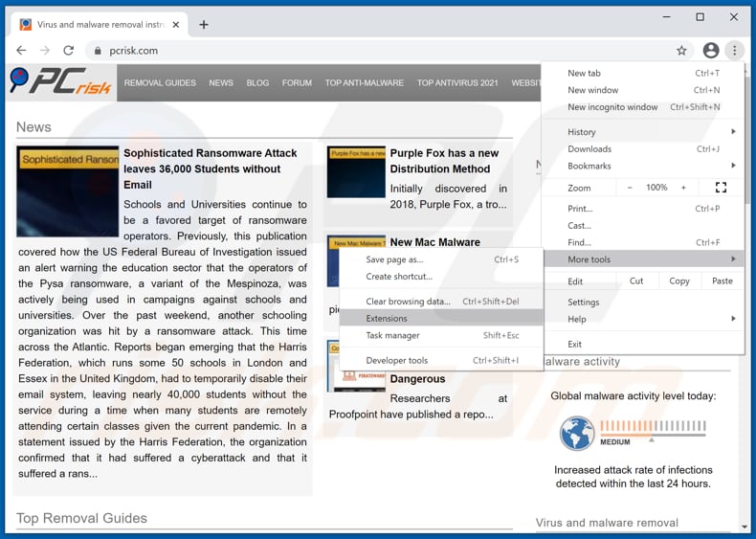Open the profile avatar icon
The height and width of the screenshot is (539, 756).
click(x=710, y=51)
